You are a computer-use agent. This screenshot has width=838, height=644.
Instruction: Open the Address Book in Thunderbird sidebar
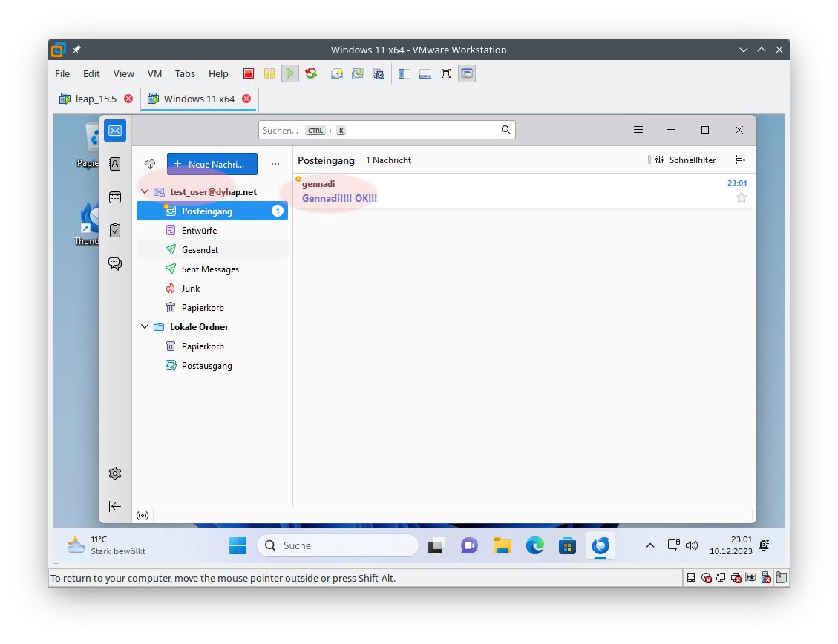click(x=115, y=164)
